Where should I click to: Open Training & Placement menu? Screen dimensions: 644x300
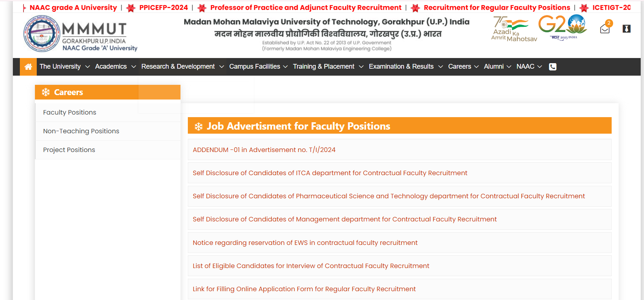(x=323, y=66)
